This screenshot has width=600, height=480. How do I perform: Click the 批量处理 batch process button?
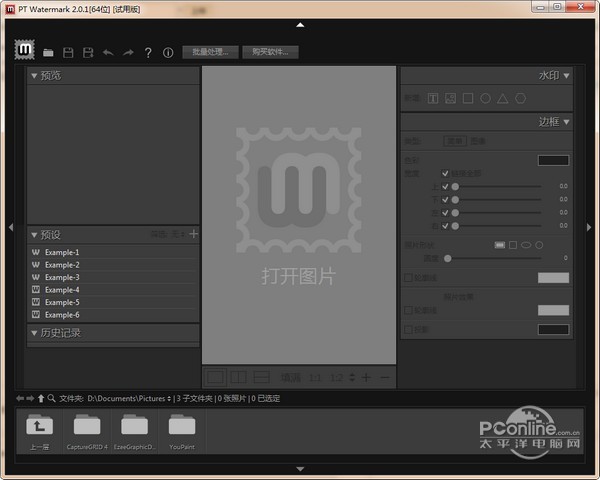(x=210, y=52)
